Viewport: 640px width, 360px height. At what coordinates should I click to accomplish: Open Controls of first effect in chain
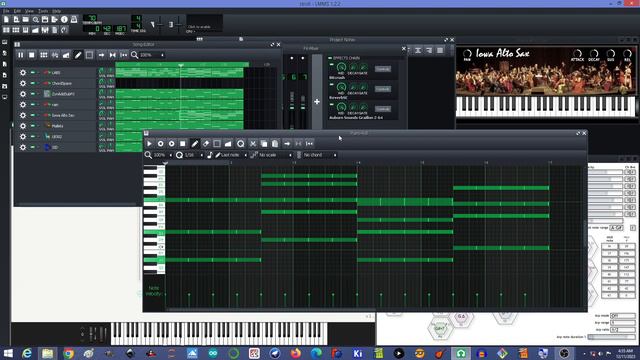pos(382,69)
